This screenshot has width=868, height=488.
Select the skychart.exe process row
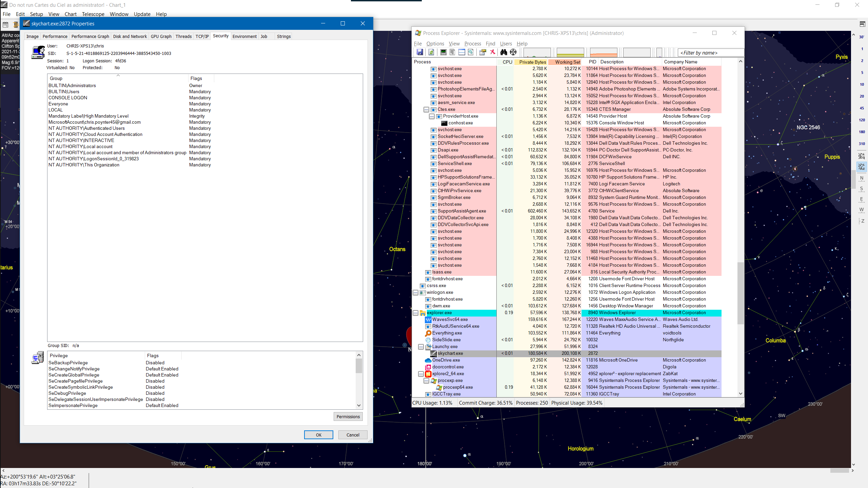(567, 353)
